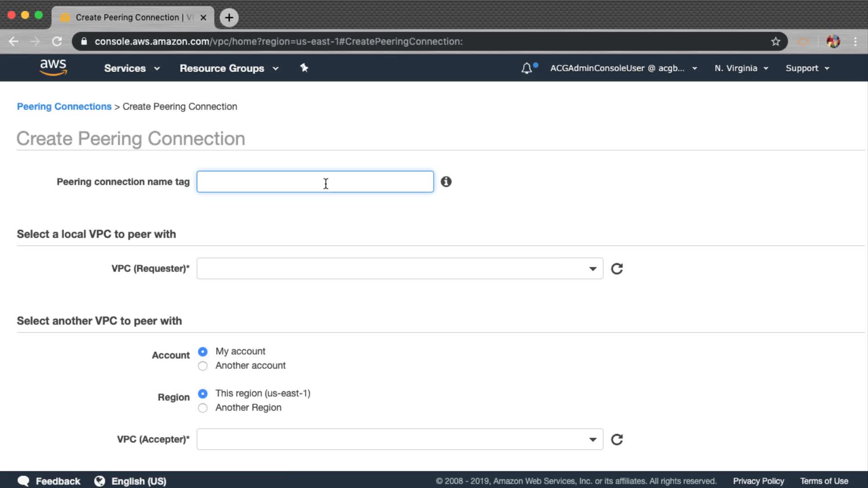The width and height of the screenshot is (868, 488).
Task: Open the notifications bell icon
Action: (x=527, y=68)
